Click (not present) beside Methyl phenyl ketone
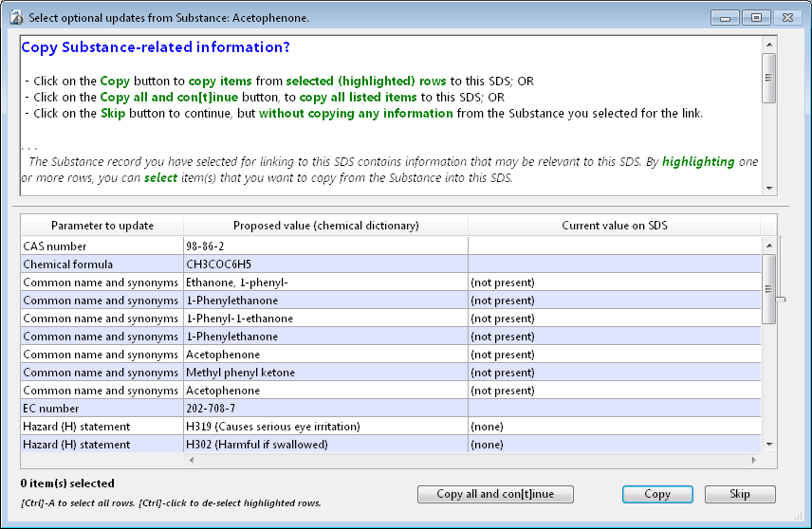Viewport: 812px width, 529px height. 614,373
